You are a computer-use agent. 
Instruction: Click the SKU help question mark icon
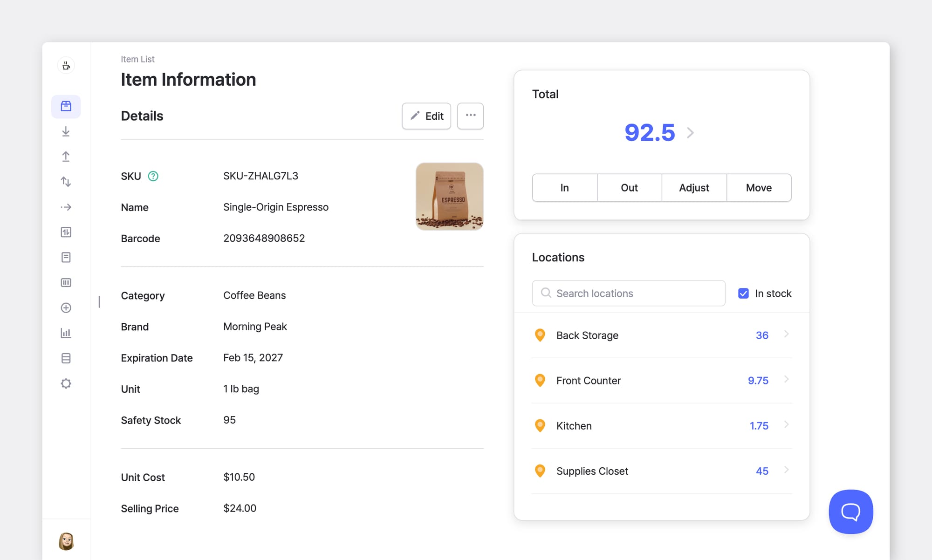click(x=153, y=176)
